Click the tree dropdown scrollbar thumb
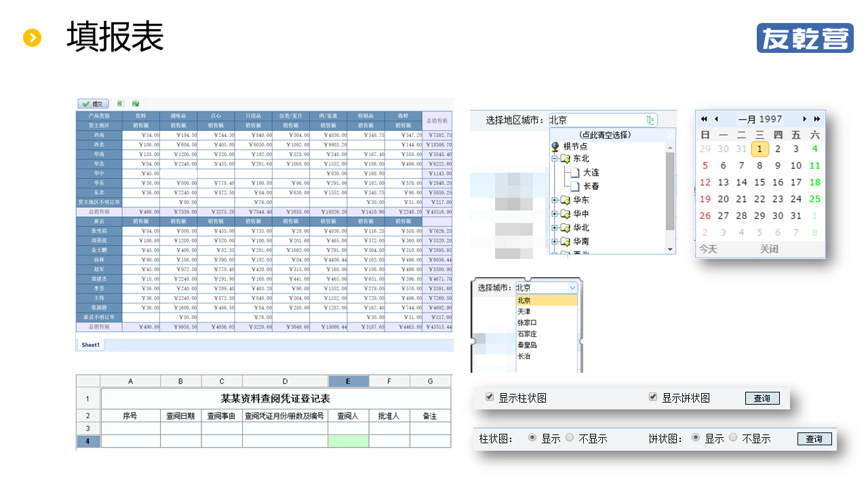Viewport: 868px width, 488px height. 671,191
